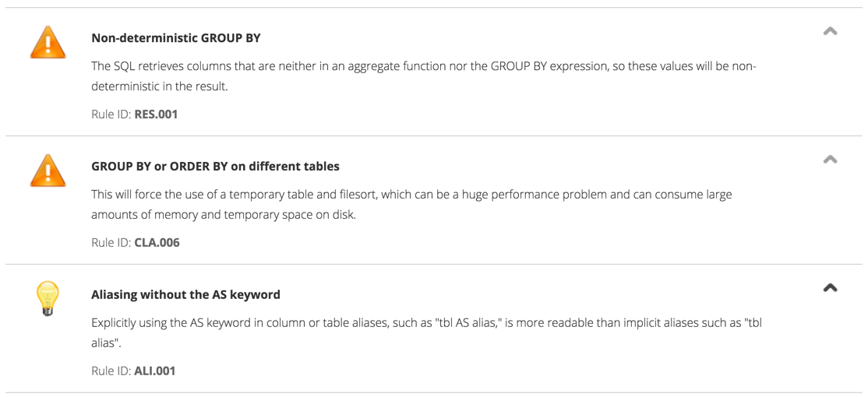Select the Aliasing without the AS keyword heading

click(x=185, y=294)
